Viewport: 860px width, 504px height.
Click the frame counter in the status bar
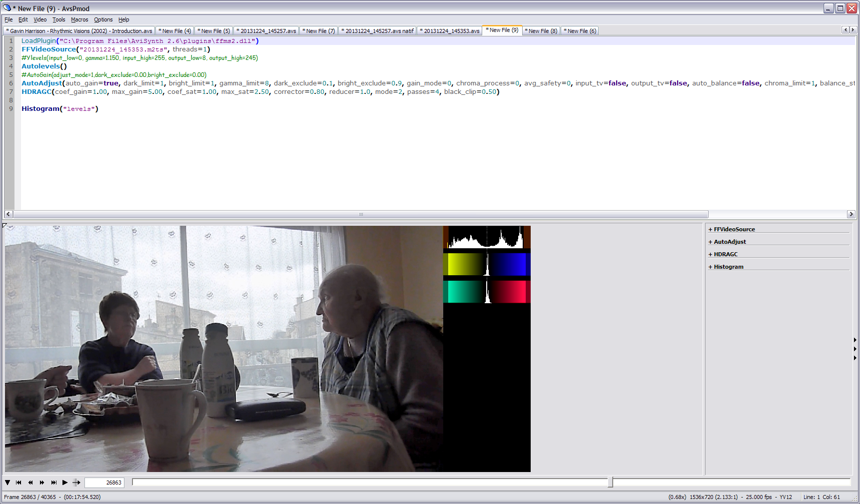(x=52, y=497)
